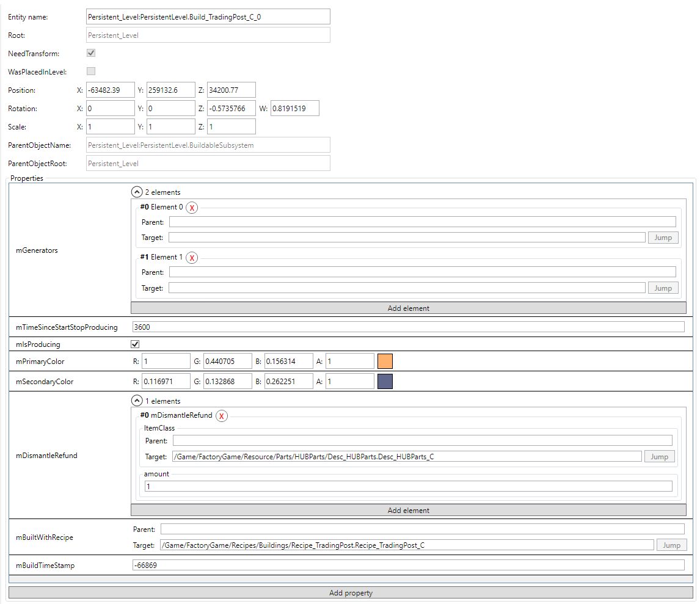Click the ParentObjectRoot field
700x604 pixels.
pos(208,163)
